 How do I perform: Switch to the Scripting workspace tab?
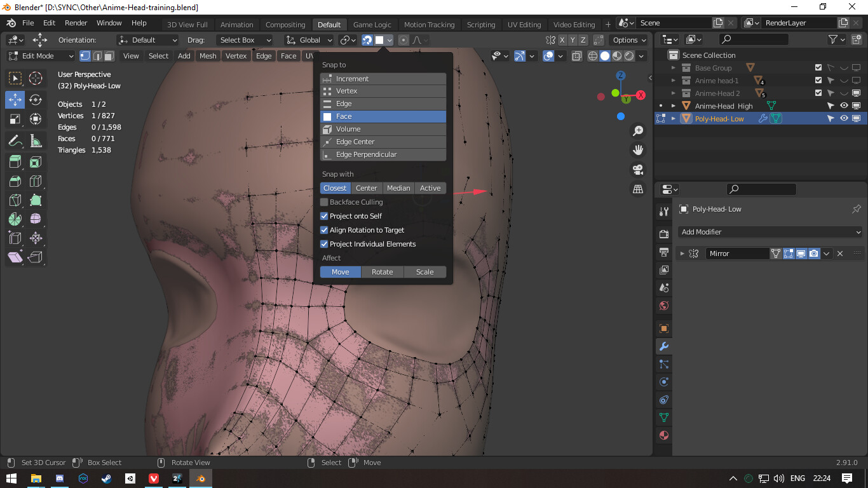(x=481, y=24)
